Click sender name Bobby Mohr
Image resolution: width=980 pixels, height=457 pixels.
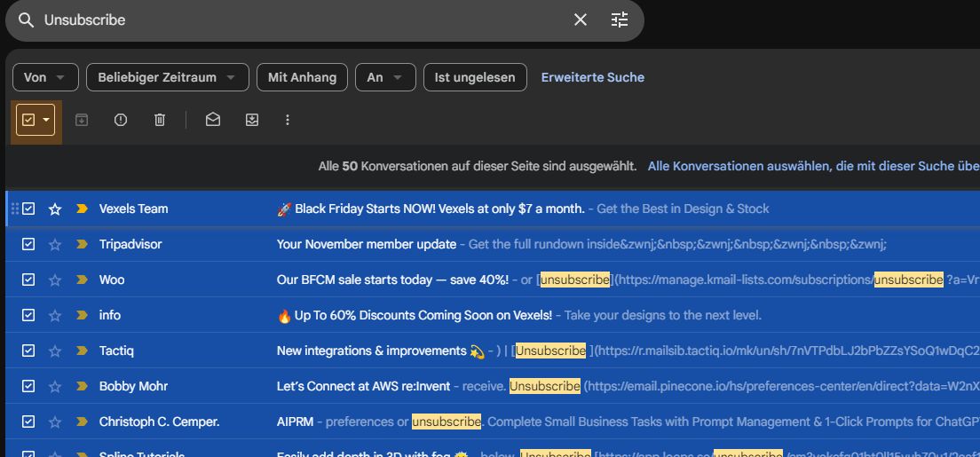coord(133,387)
